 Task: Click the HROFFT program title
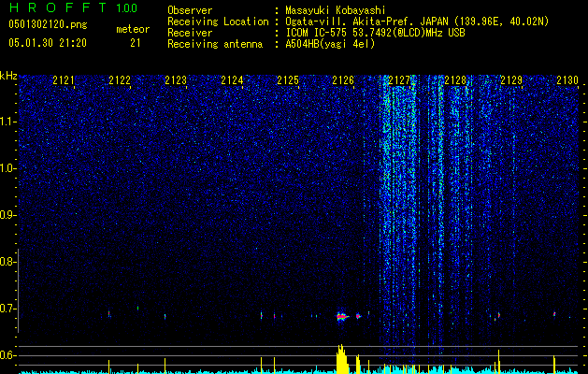59,7
